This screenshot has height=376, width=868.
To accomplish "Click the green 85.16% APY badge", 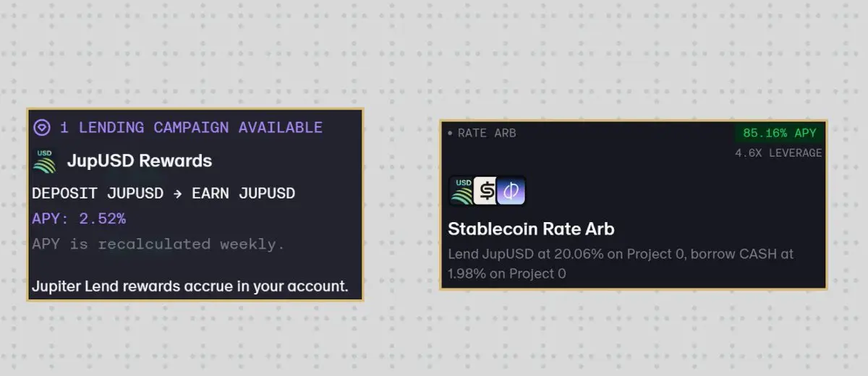I will click(779, 133).
